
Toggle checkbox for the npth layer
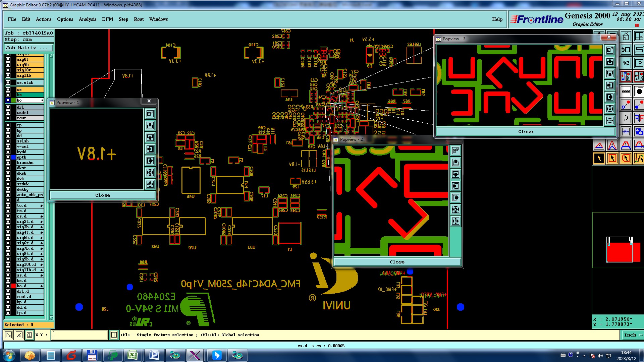(x=8, y=157)
